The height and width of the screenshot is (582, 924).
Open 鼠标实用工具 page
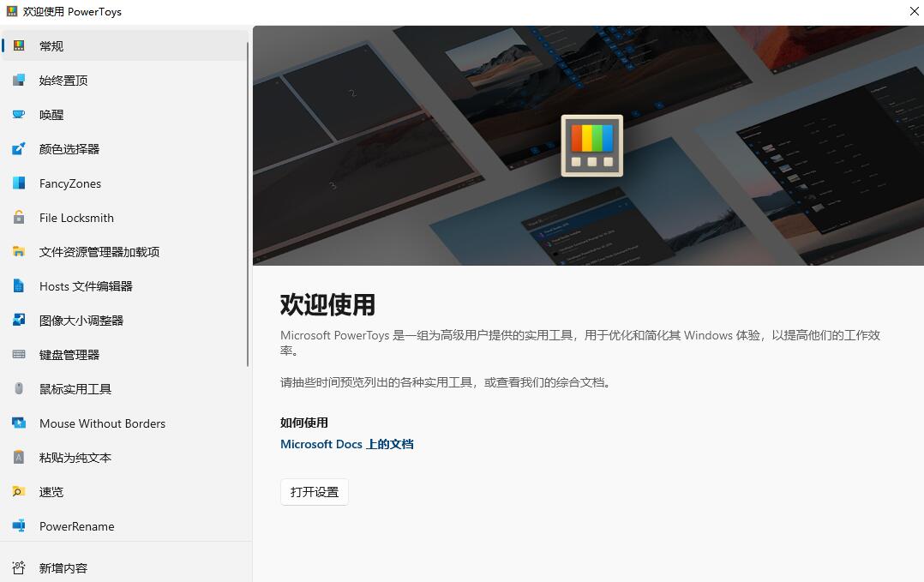point(124,389)
